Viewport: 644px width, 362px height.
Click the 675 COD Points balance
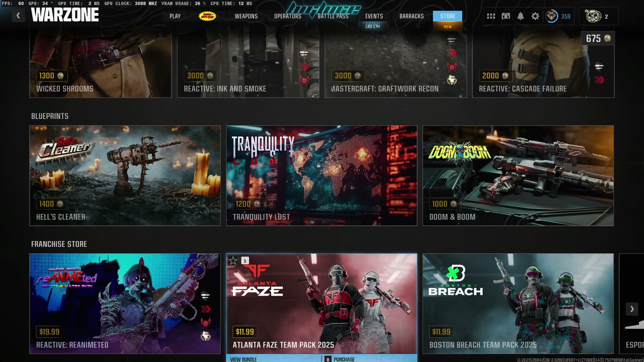click(598, 39)
